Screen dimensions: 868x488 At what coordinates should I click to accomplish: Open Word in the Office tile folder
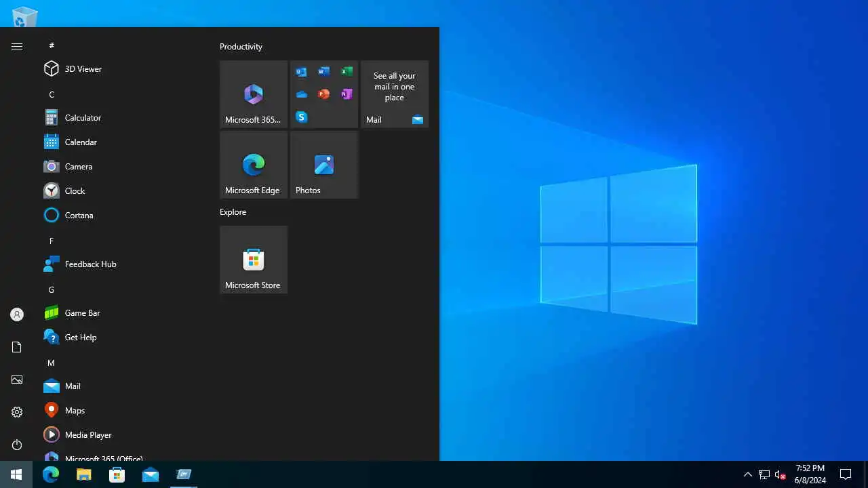324,72
